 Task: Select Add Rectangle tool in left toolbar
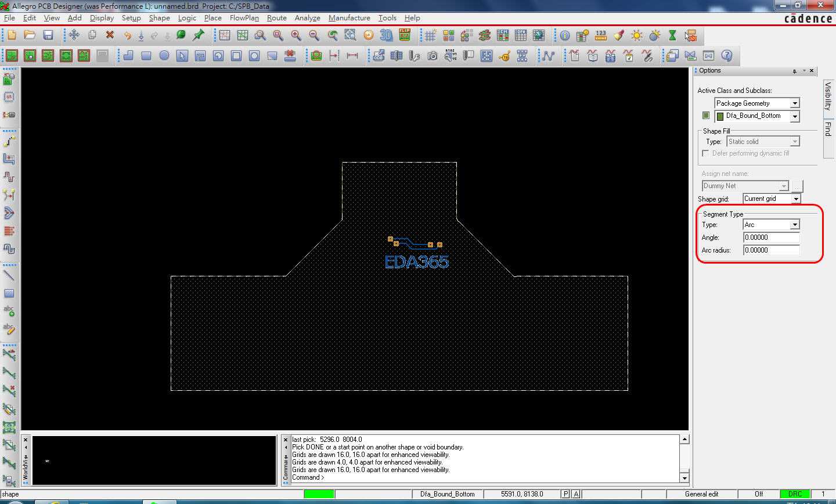[x=9, y=293]
